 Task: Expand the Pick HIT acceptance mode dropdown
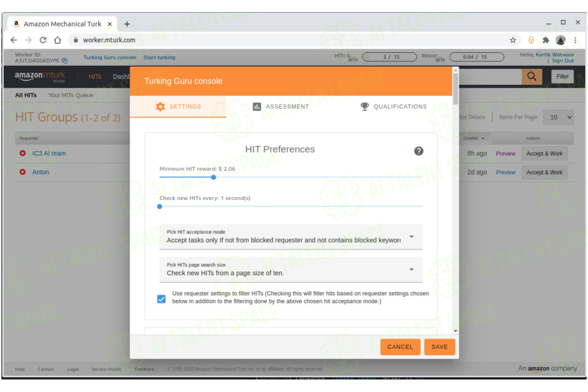(291, 237)
